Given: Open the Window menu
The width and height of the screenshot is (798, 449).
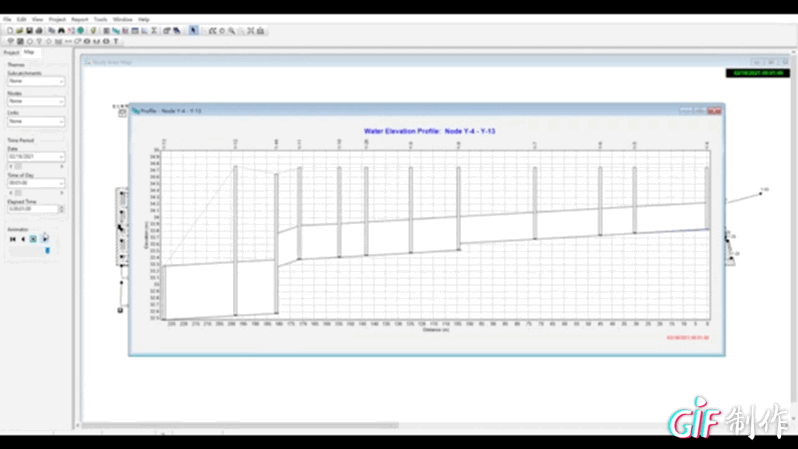Looking at the screenshot, I should [123, 19].
